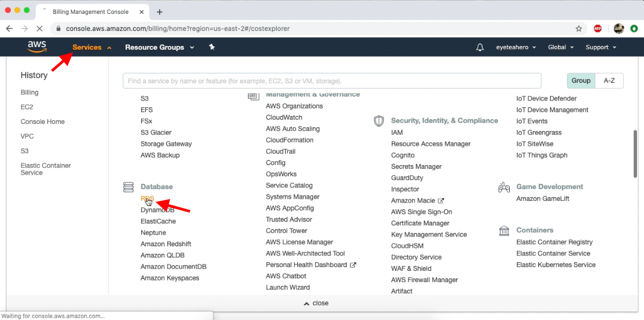The image size is (644, 320).
Task: Open a new browser tab with plus
Action: tap(159, 12)
